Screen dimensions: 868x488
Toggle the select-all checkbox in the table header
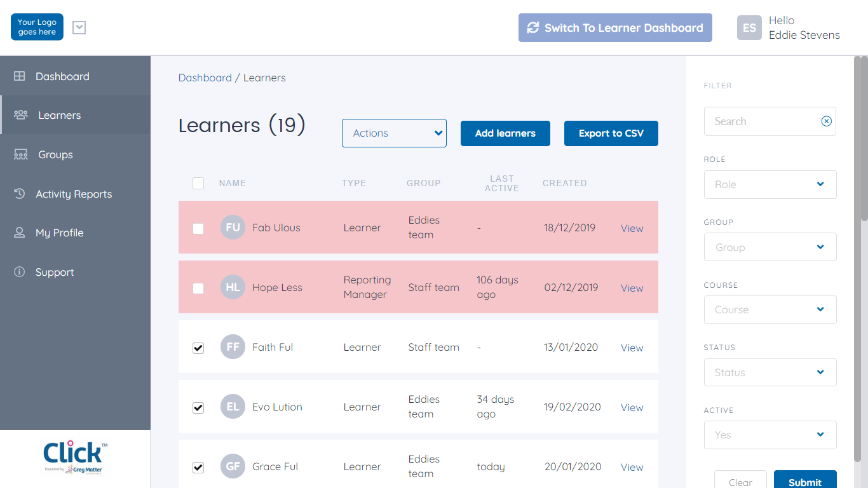tap(198, 183)
